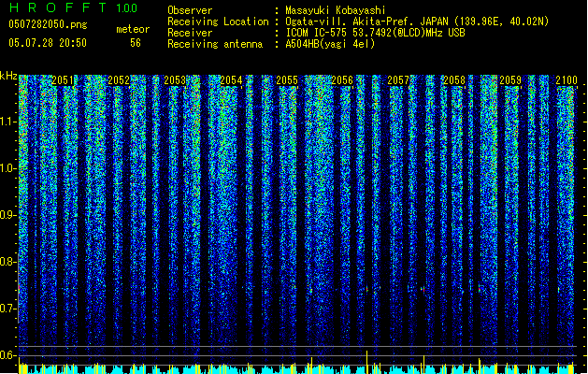Click the meteor count value 56
The width and height of the screenshot is (588, 374).
(136, 43)
